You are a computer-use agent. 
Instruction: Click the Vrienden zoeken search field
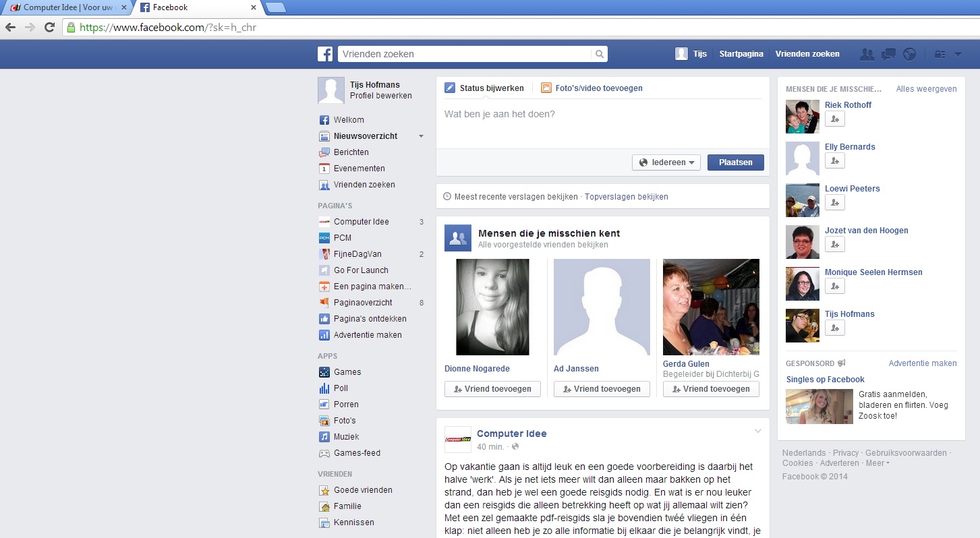pyautogui.click(x=465, y=54)
